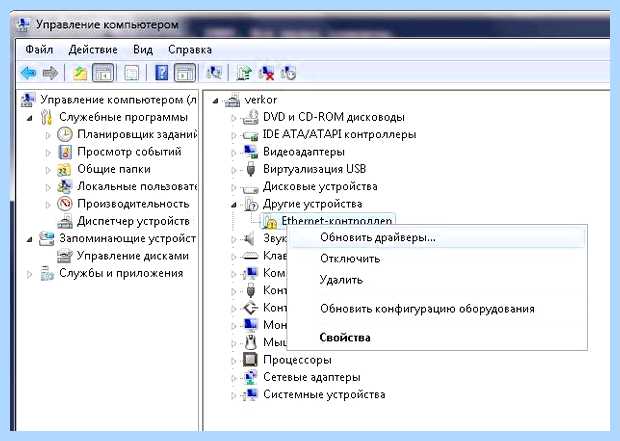
Task: Choose Отключить in the context menu
Action: click(x=437, y=259)
